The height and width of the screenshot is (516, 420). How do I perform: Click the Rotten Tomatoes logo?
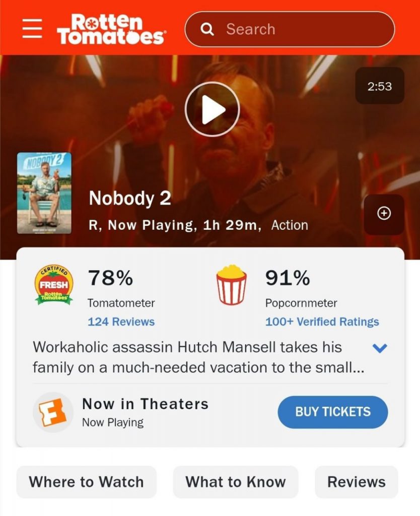tap(110, 29)
